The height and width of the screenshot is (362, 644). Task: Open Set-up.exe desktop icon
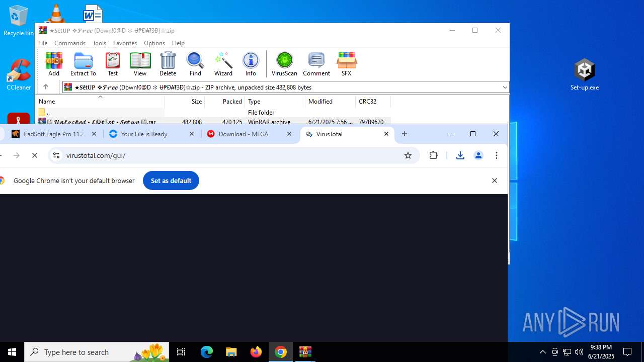[585, 74]
